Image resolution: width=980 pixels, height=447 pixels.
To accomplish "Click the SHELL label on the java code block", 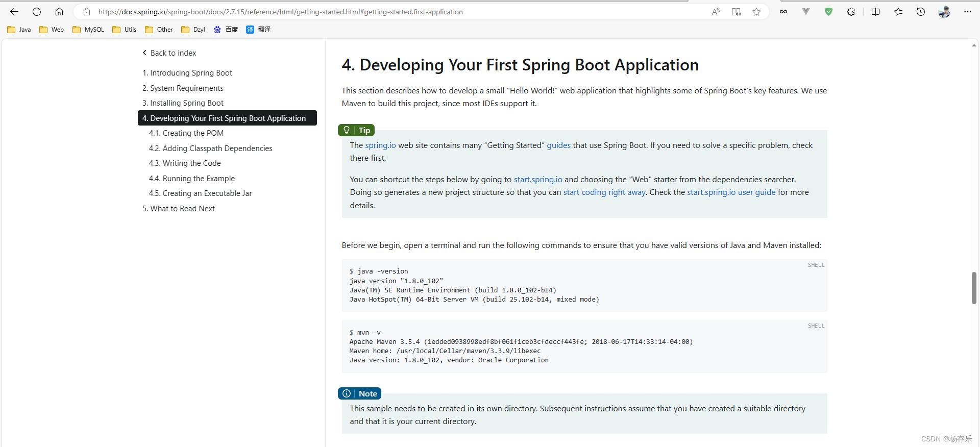I will pos(816,265).
